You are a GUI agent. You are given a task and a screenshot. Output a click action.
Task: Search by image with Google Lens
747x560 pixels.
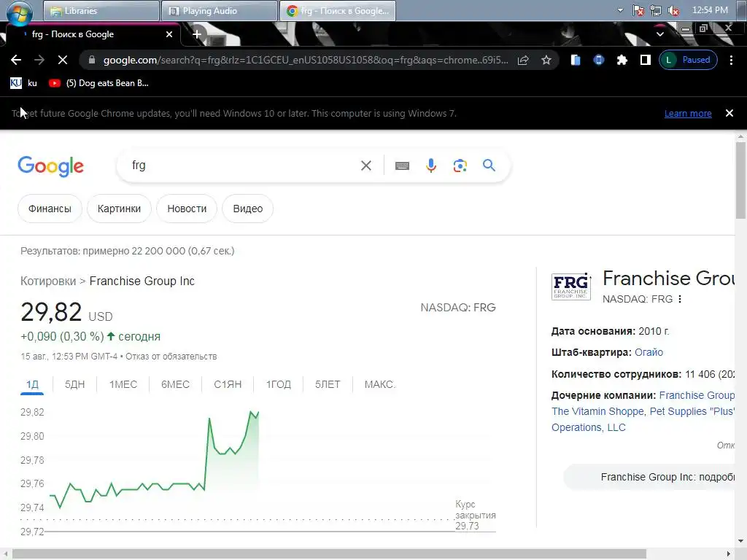tap(460, 166)
